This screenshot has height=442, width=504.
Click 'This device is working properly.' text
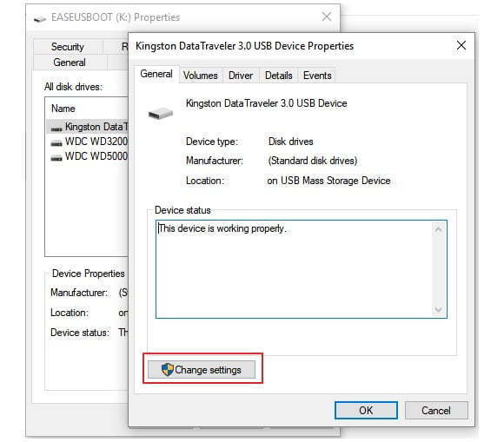[x=222, y=228]
